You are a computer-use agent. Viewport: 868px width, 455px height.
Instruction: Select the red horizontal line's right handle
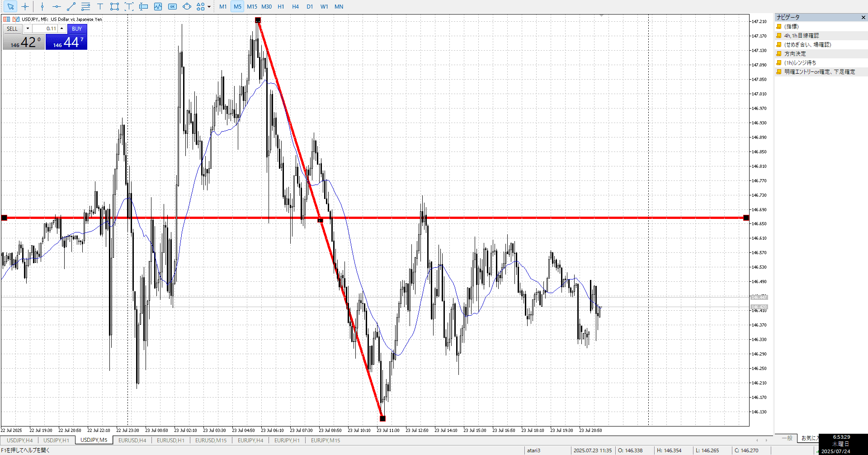tap(746, 218)
